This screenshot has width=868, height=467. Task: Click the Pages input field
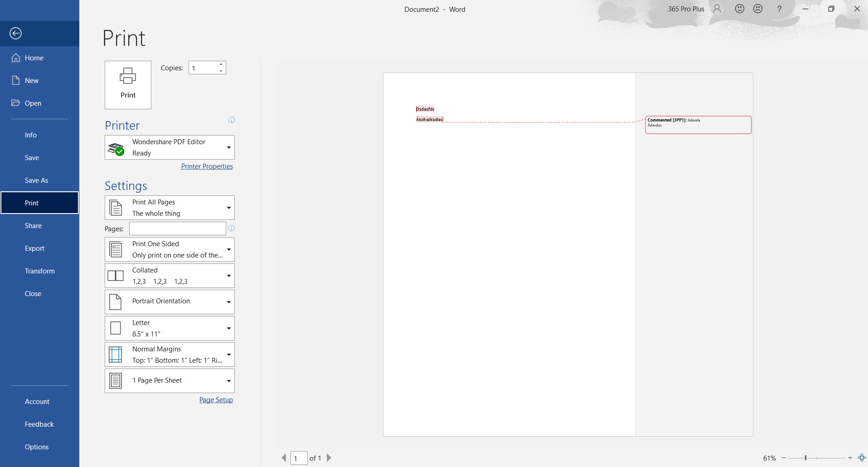pos(177,229)
